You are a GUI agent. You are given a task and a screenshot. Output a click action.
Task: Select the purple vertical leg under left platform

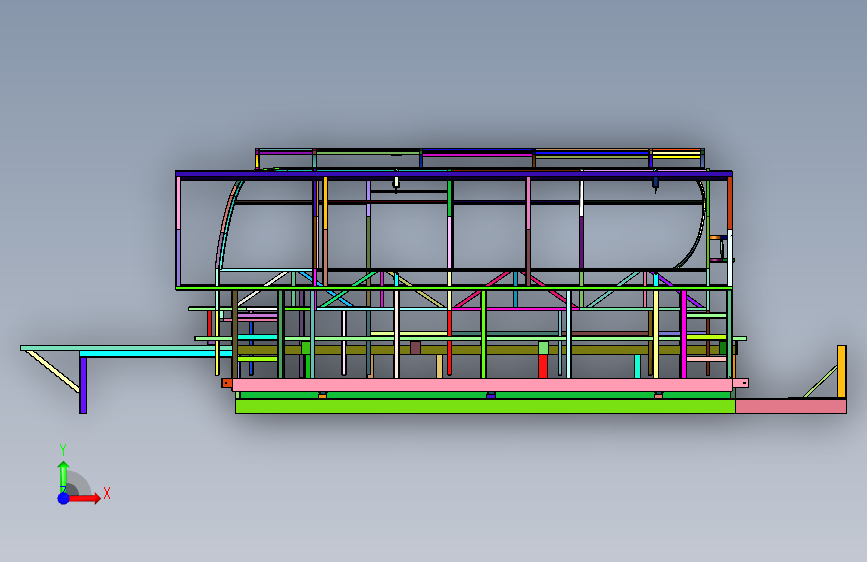83,385
